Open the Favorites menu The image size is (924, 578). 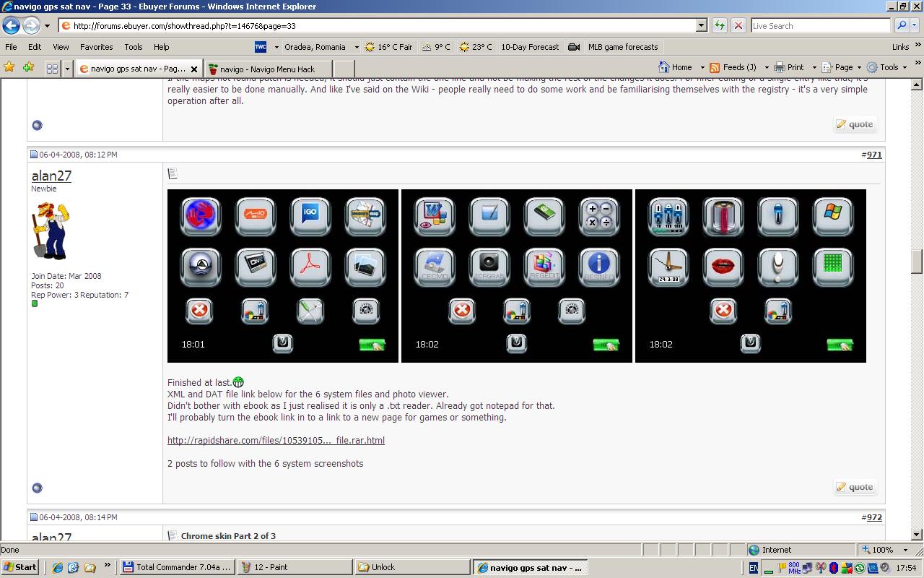[x=96, y=47]
